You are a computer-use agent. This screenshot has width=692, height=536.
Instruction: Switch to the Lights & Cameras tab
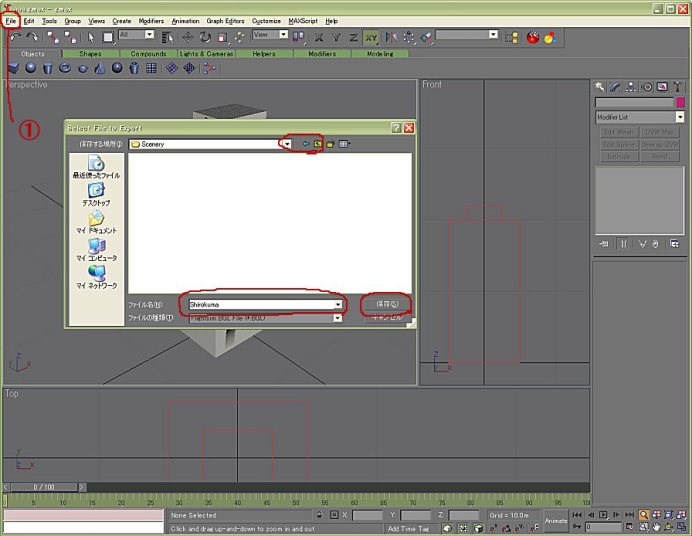pyautogui.click(x=207, y=53)
